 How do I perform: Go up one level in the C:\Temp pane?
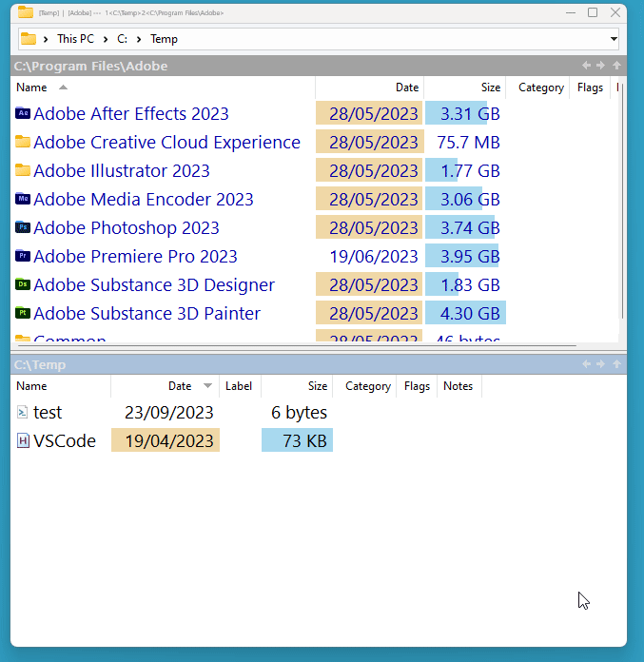[x=616, y=364]
